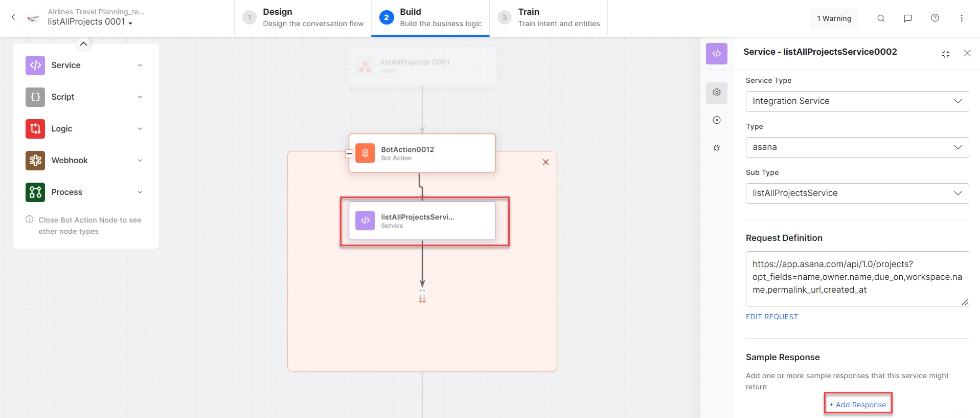Click the help question mark icon

(935, 18)
